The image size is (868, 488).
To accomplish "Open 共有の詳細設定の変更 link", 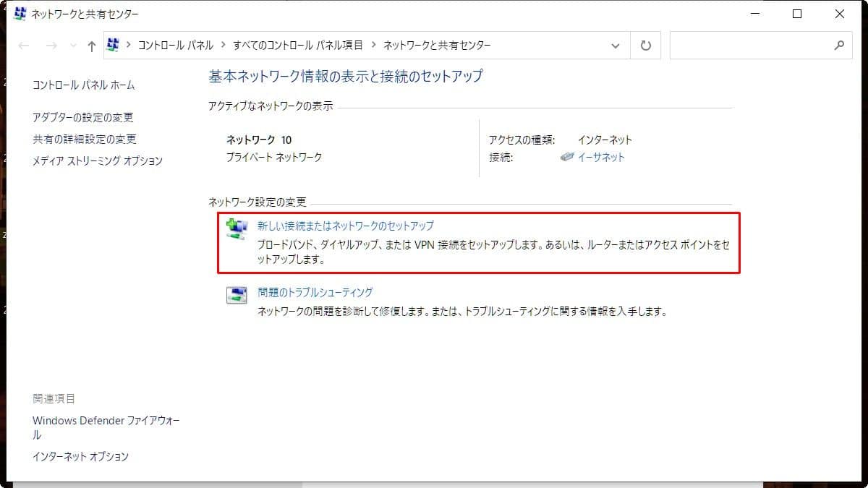I will pyautogui.click(x=85, y=139).
